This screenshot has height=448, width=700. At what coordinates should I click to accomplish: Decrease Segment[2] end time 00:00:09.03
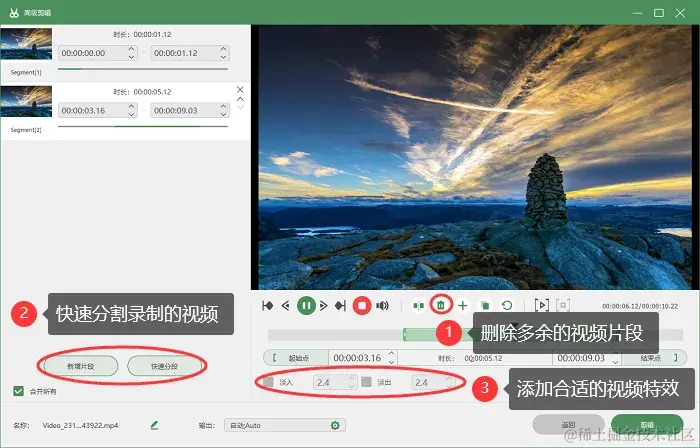click(x=223, y=114)
